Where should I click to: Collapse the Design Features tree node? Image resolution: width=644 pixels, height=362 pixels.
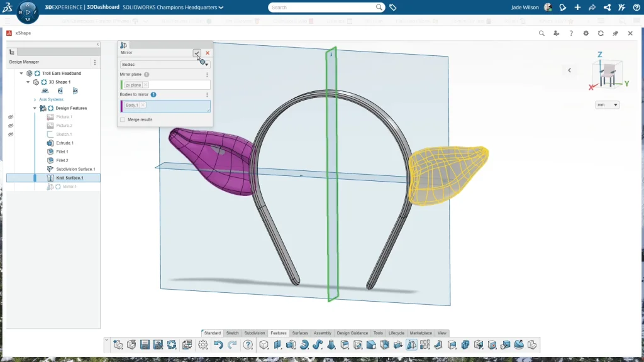34,108
